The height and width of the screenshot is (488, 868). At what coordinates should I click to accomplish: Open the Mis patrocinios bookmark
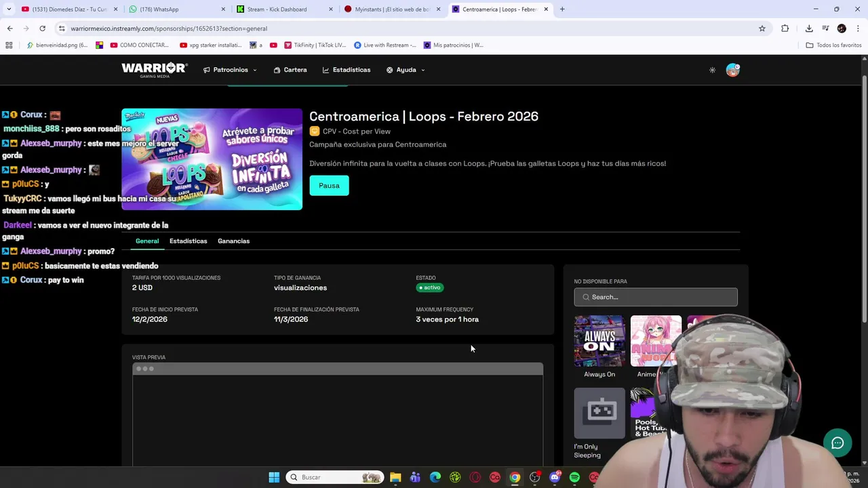coord(454,45)
